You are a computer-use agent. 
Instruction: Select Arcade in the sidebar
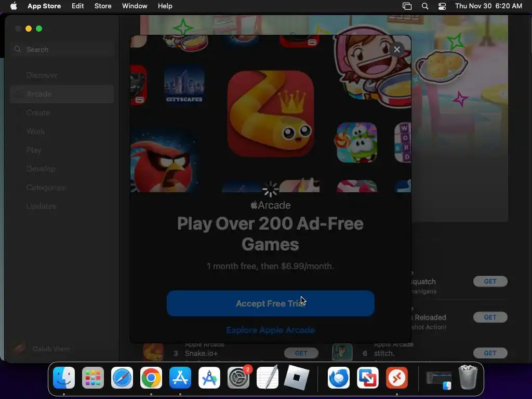coord(62,94)
